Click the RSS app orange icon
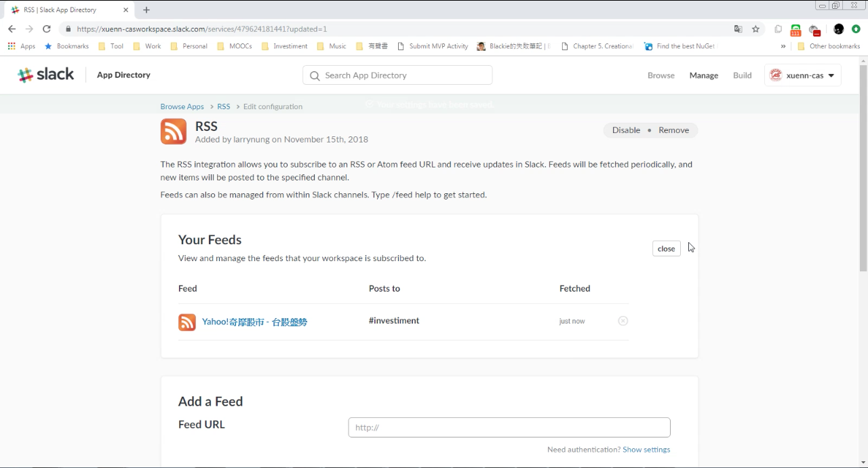 pos(174,132)
